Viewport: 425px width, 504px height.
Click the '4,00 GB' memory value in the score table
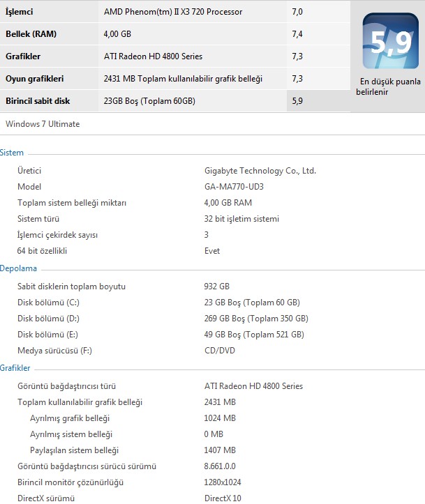pyautogui.click(x=117, y=33)
